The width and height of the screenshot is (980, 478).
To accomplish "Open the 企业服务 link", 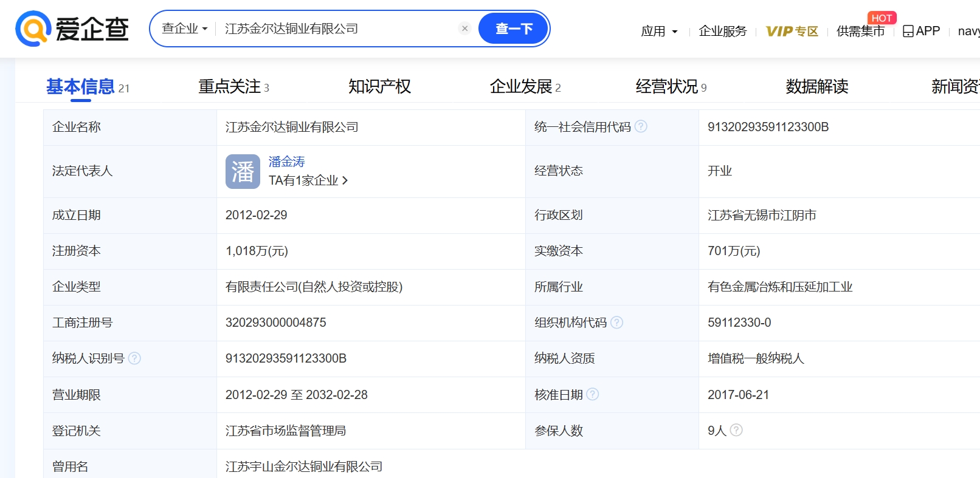I will 722,31.
